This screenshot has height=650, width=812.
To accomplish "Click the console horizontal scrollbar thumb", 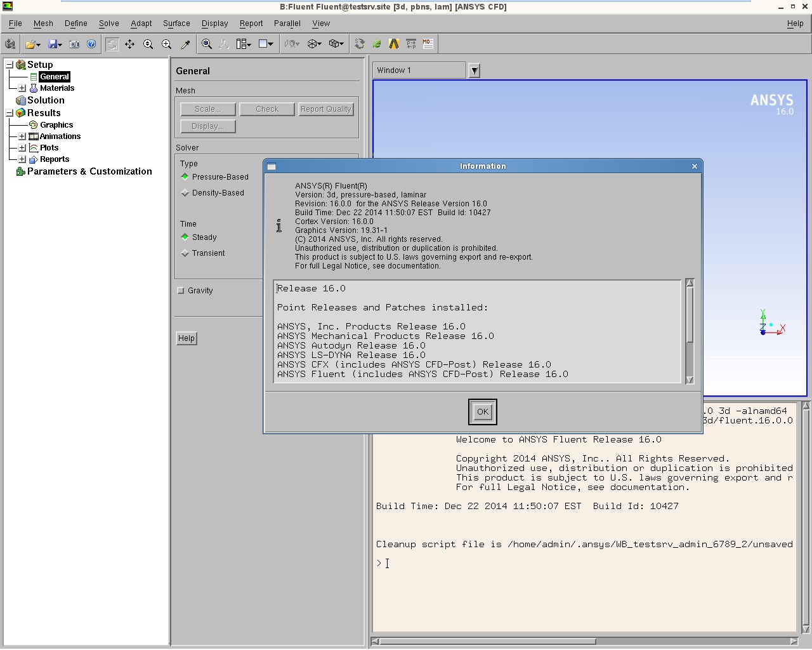I will coord(488,641).
